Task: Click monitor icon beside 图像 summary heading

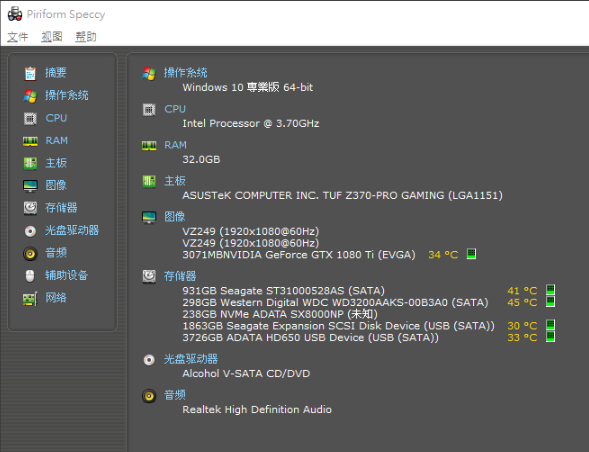Action: click(149, 217)
